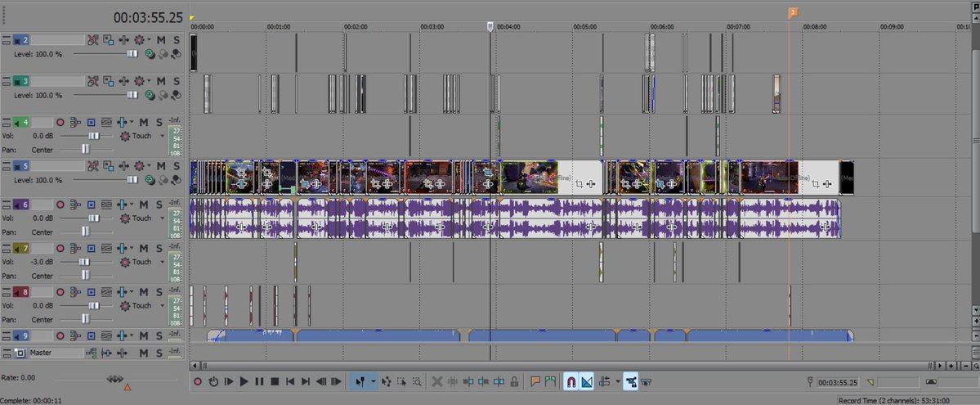Click the Rate scrub control

click(115, 380)
